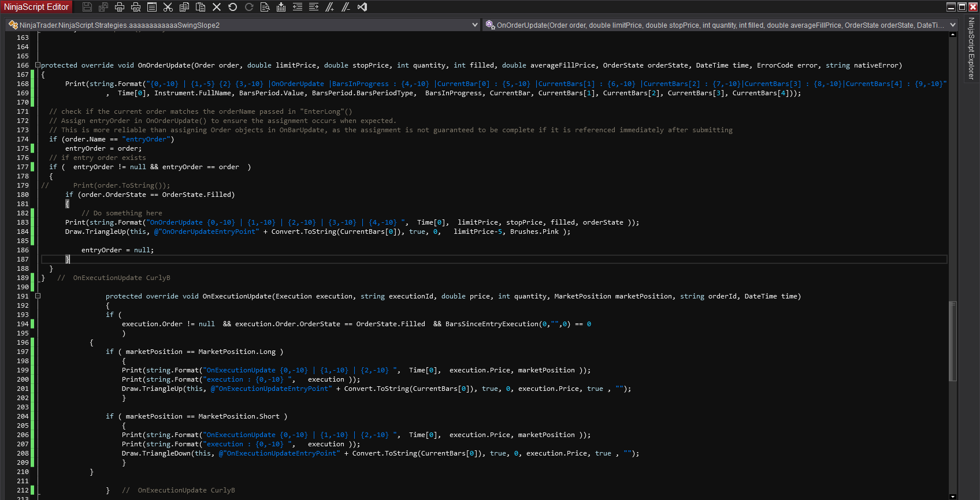This screenshot has width=980, height=500.
Task: Open the NinjaScript Explorer side tab
Action: tap(971, 48)
